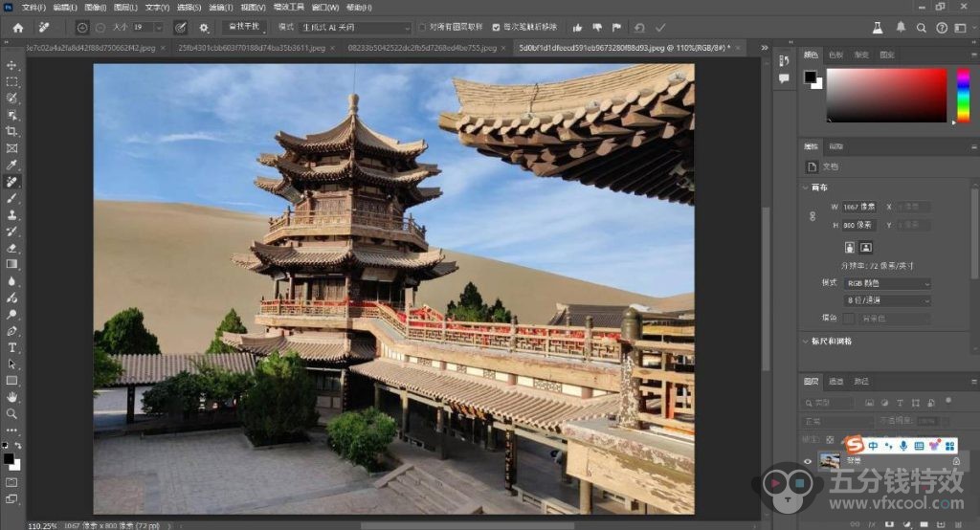The height and width of the screenshot is (530, 980).
Task: Click the thumbs-up feedback icon
Action: tap(577, 28)
